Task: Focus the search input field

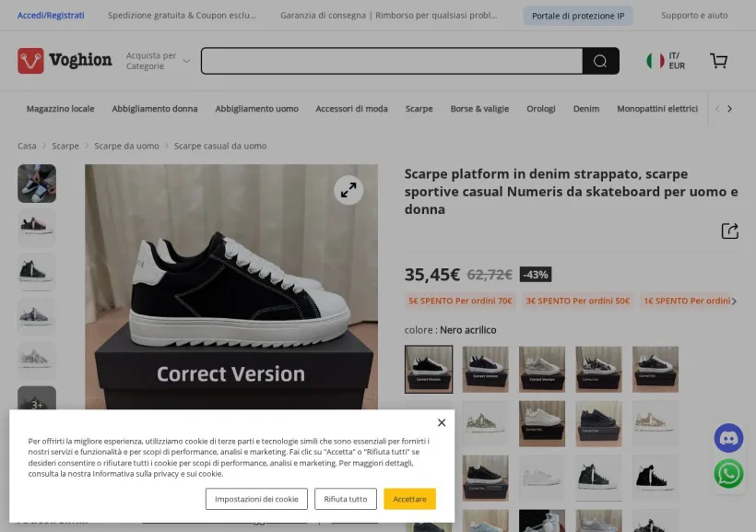Action: [392, 61]
